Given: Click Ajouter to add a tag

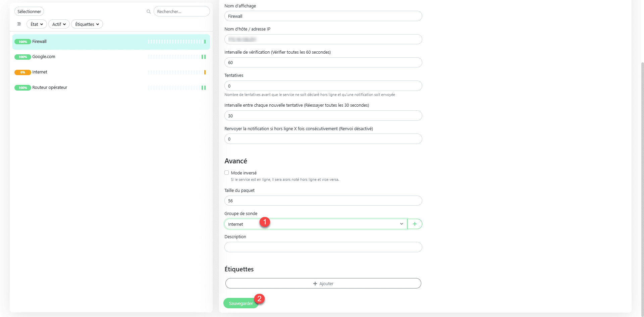Looking at the screenshot, I should click(x=323, y=283).
